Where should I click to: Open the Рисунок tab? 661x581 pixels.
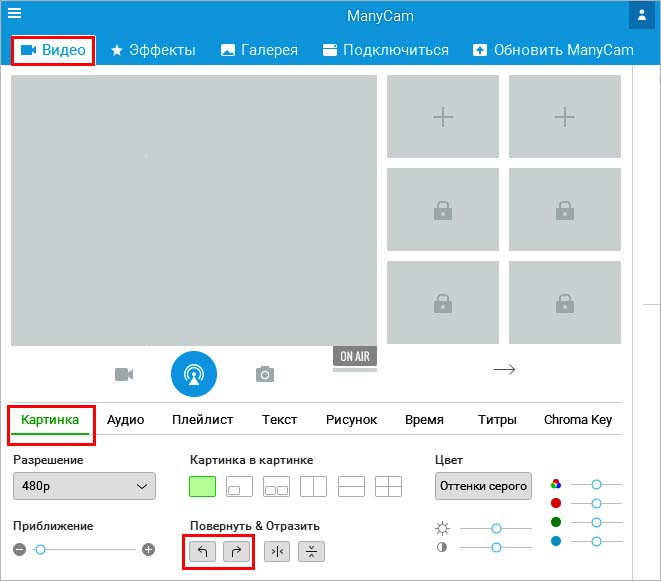(x=351, y=420)
